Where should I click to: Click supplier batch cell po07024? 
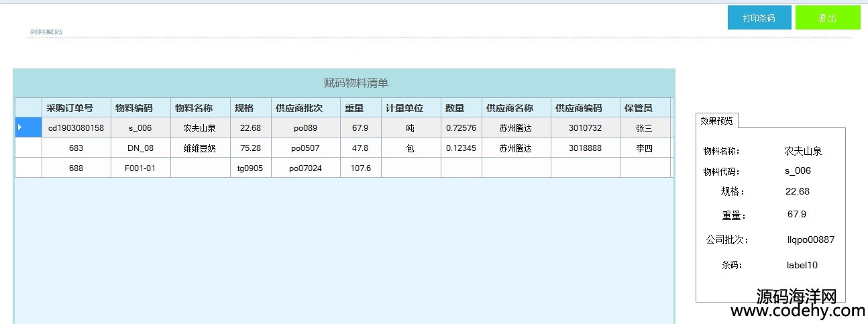pos(305,168)
